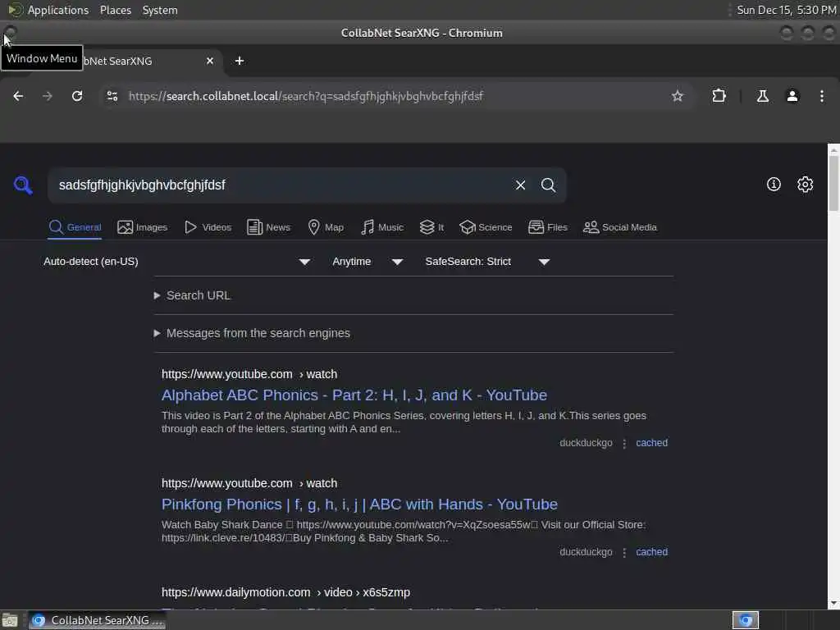The width and height of the screenshot is (840, 630).
Task: Open the profile avatar icon
Action: coord(792,96)
